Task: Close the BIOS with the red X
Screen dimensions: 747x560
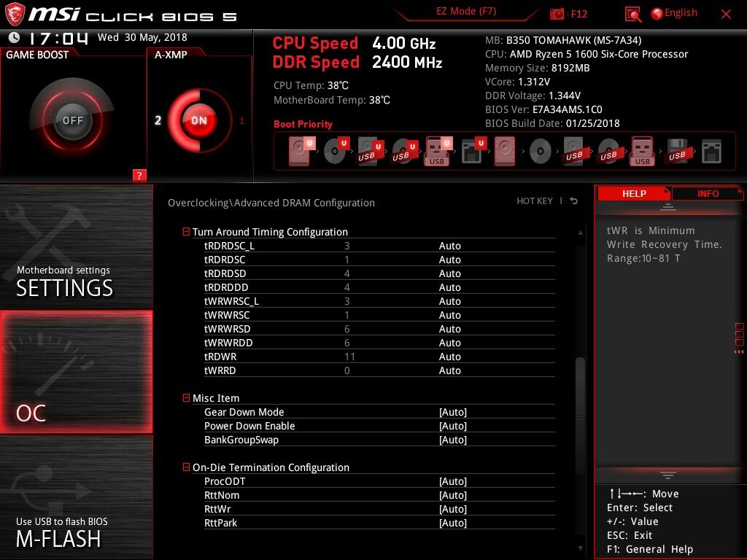Action: 726,15
